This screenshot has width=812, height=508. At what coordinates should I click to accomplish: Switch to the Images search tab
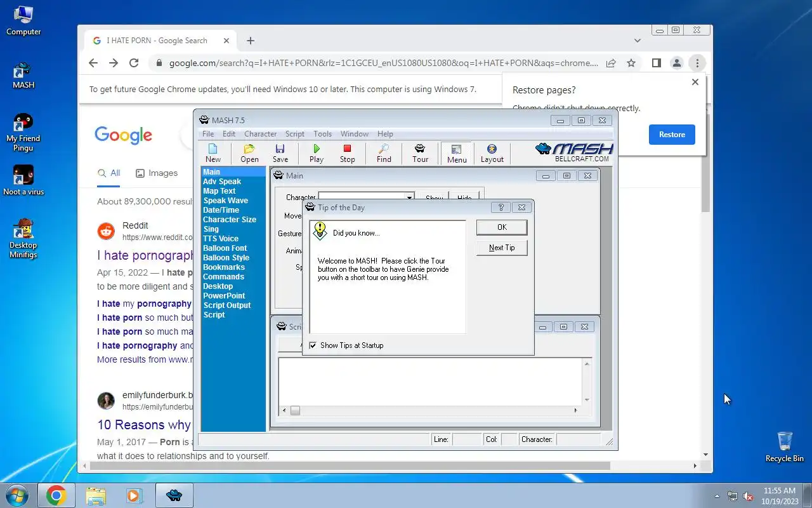[156, 173]
